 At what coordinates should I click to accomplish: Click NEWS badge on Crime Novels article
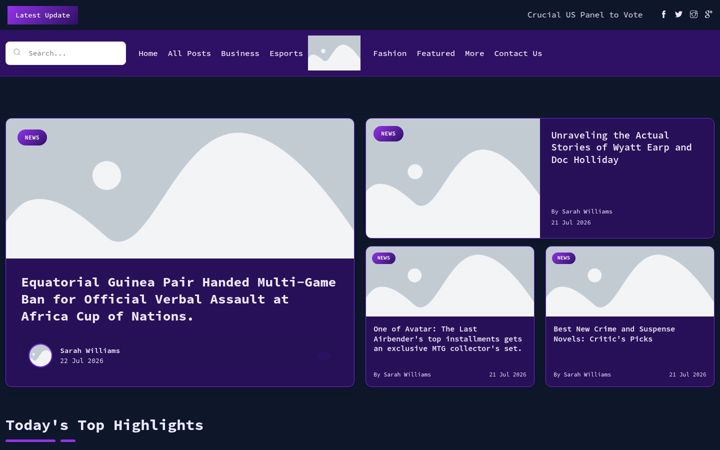coord(563,258)
